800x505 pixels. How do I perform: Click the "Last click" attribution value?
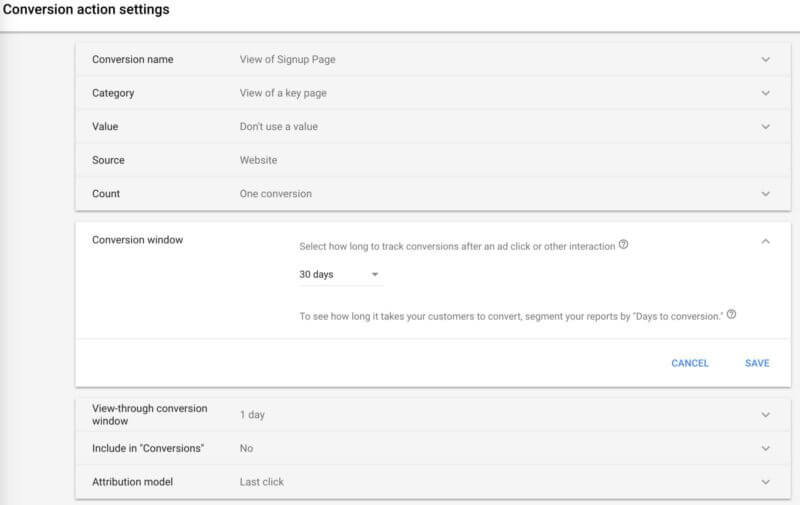261,482
